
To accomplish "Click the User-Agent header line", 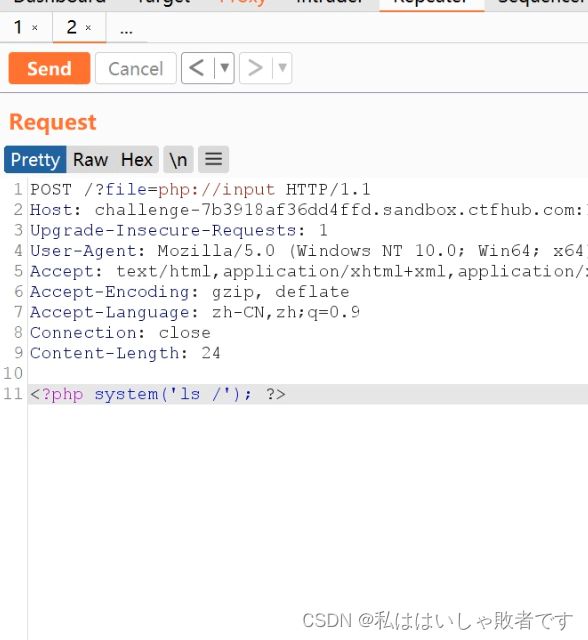I will 308,251.
